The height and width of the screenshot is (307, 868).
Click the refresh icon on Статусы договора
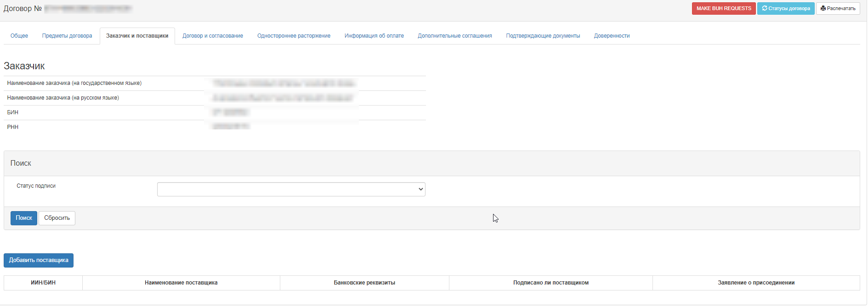[x=765, y=8]
